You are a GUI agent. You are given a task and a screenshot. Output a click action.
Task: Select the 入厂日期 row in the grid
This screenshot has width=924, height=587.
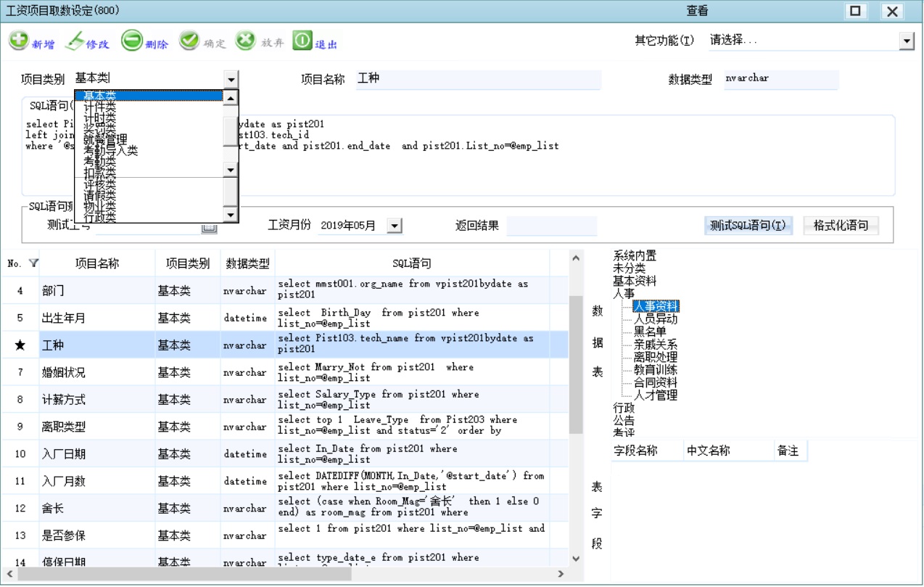click(x=284, y=453)
